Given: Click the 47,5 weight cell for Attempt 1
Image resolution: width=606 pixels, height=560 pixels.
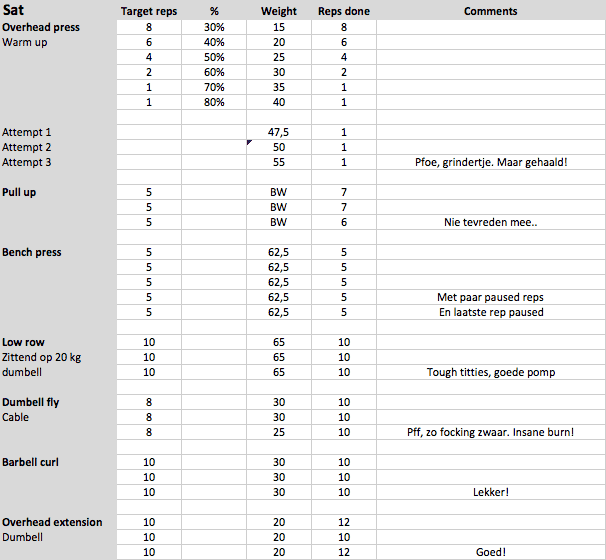Looking at the screenshot, I should [x=279, y=132].
